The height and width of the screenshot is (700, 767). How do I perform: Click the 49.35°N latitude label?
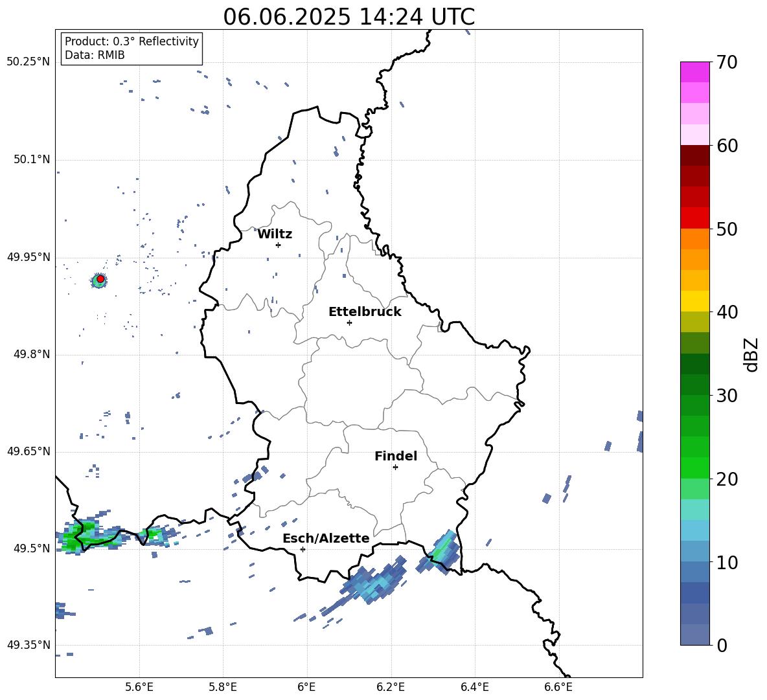[x=29, y=645]
